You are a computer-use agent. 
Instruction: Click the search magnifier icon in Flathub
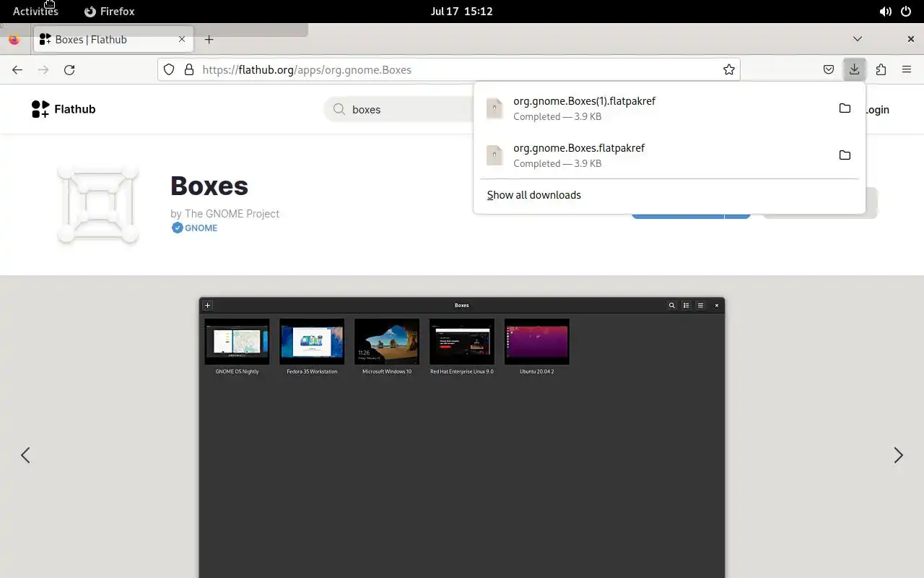click(339, 109)
